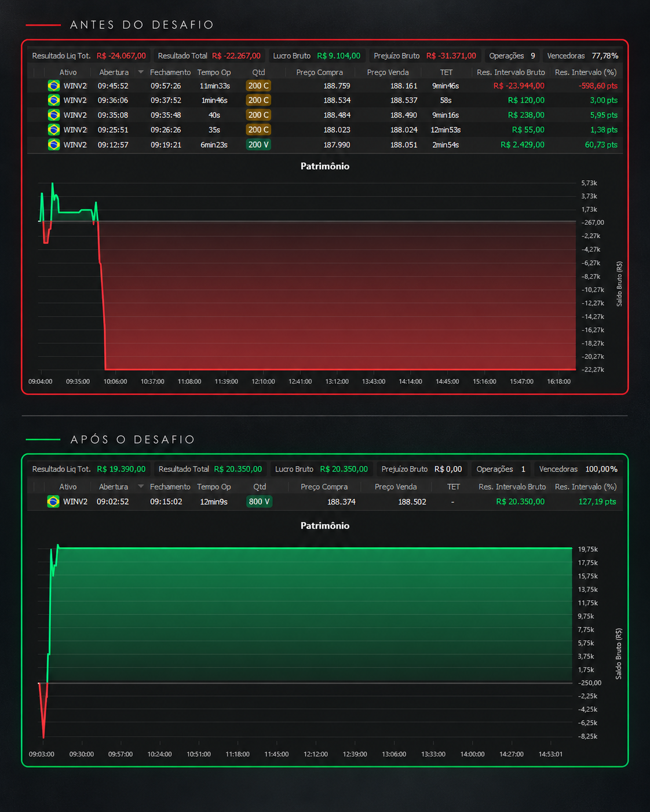Click the Brazil flag in the 09:35:08 row
This screenshot has height=812, width=650.
[x=54, y=115]
